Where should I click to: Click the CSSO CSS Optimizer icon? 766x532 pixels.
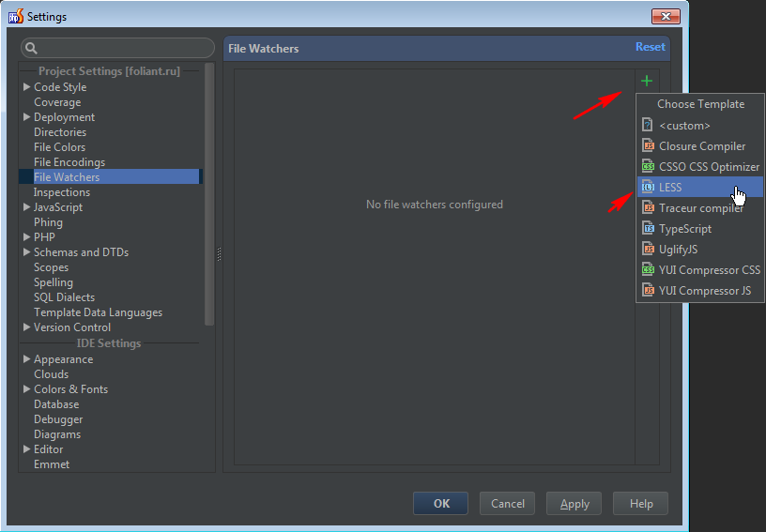[648, 166]
